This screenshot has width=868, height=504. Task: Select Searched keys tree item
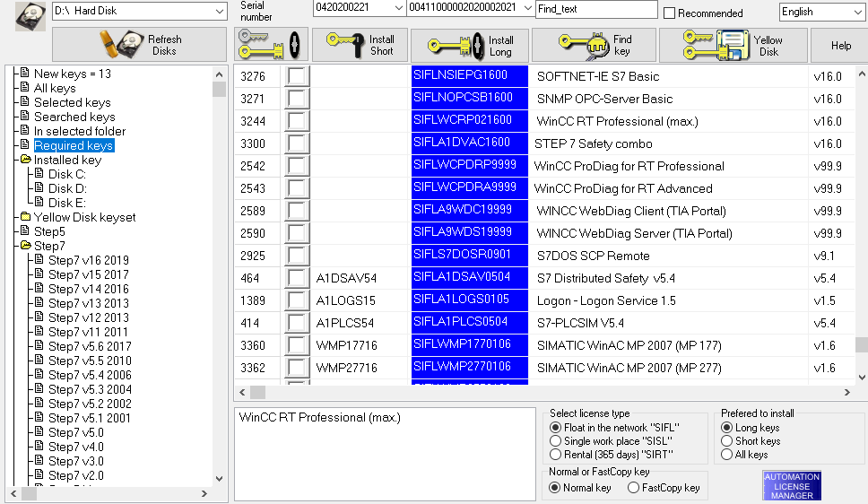pyautogui.click(x=74, y=117)
